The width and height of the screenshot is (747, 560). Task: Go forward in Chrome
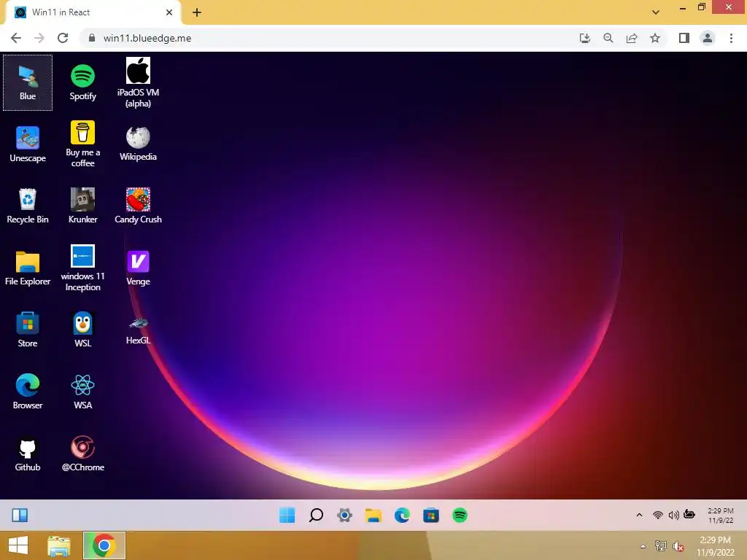click(x=39, y=38)
